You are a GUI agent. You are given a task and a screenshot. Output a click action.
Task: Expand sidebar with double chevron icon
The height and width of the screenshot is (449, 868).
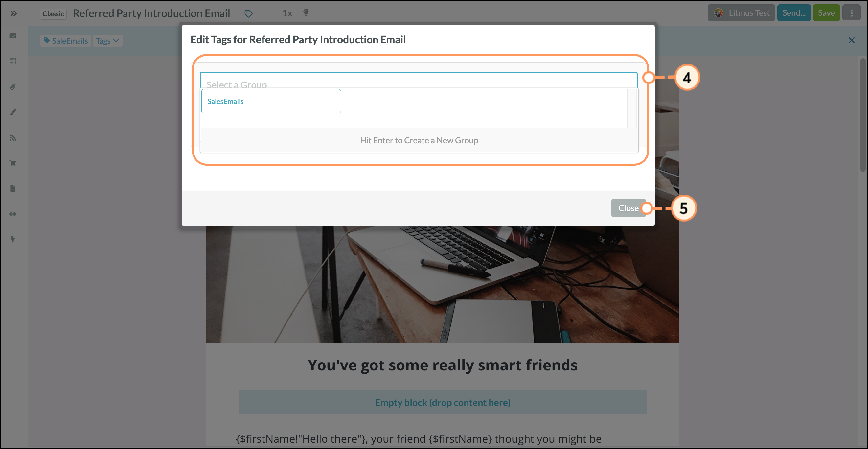click(13, 13)
